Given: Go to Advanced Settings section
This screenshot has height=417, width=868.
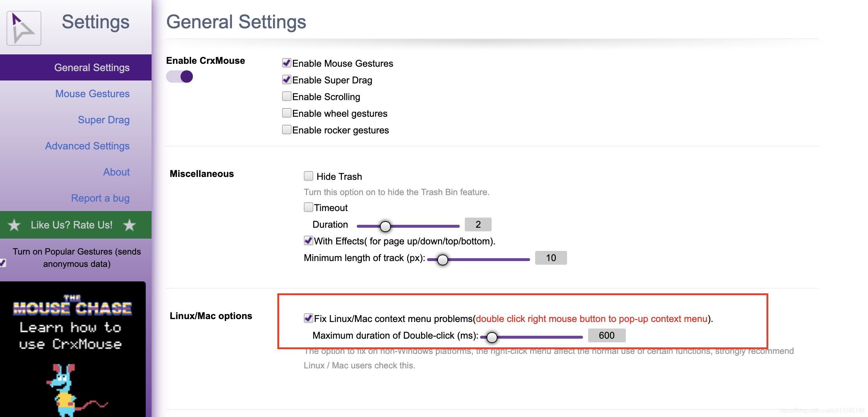Looking at the screenshot, I should pyautogui.click(x=87, y=146).
